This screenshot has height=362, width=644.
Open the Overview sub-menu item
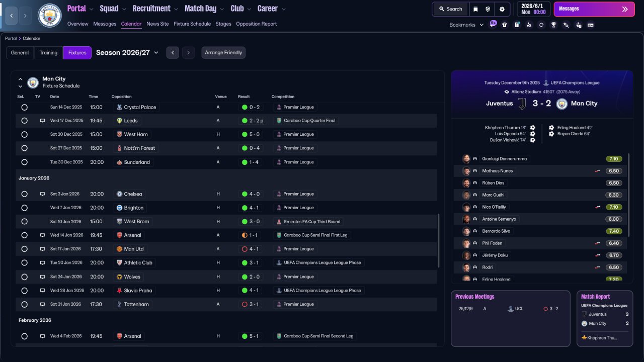pyautogui.click(x=78, y=24)
